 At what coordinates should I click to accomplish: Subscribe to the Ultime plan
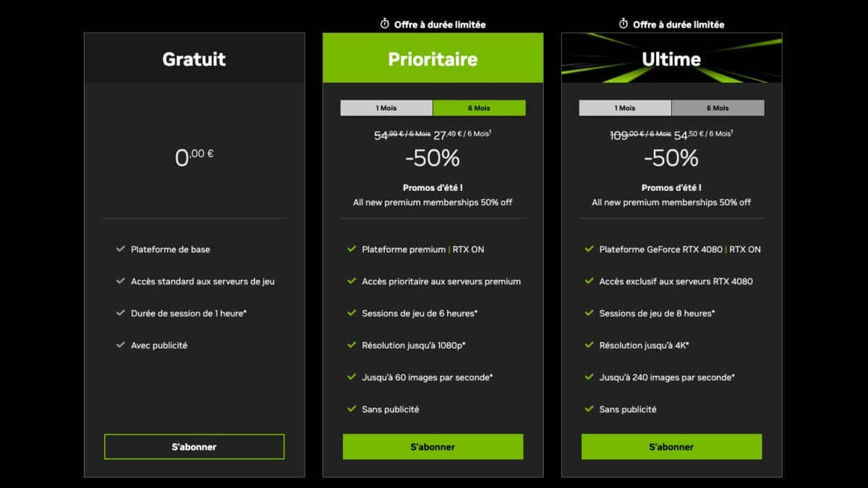(x=671, y=447)
